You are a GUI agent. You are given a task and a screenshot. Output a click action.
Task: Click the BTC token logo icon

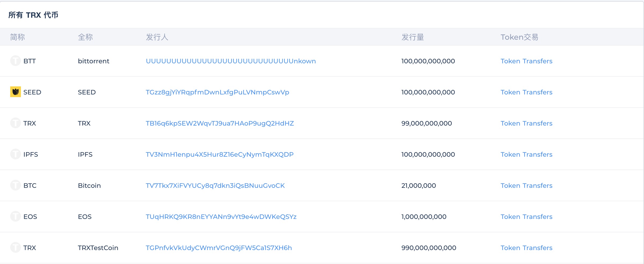coord(16,185)
